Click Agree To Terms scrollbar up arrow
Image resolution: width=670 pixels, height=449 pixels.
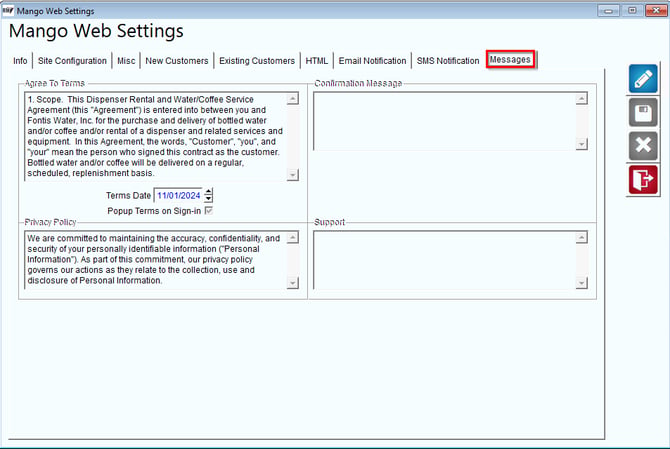293,99
